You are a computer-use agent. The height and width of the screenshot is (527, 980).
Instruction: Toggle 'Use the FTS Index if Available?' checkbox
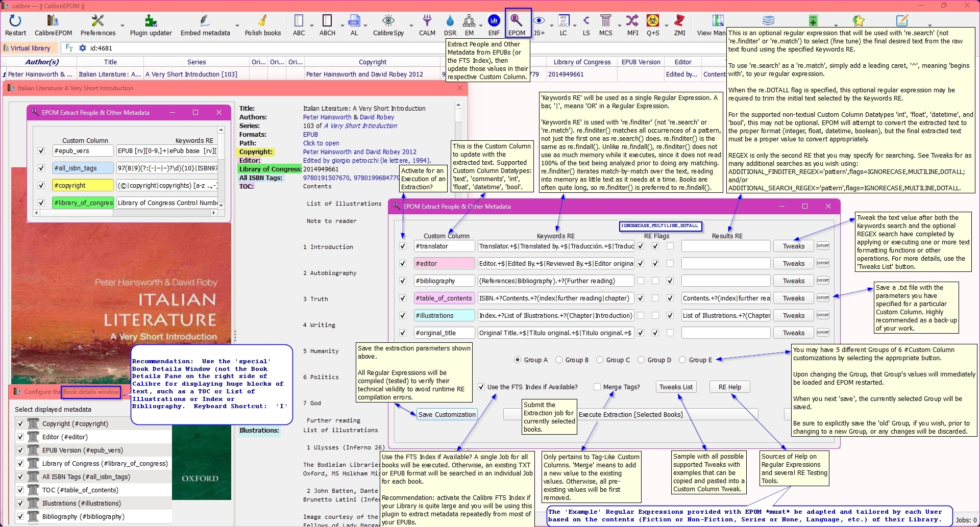click(481, 387)
